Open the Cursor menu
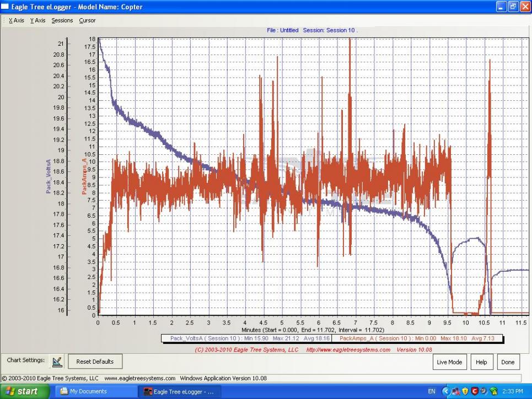The image size is (532, 399). point(87,20)
